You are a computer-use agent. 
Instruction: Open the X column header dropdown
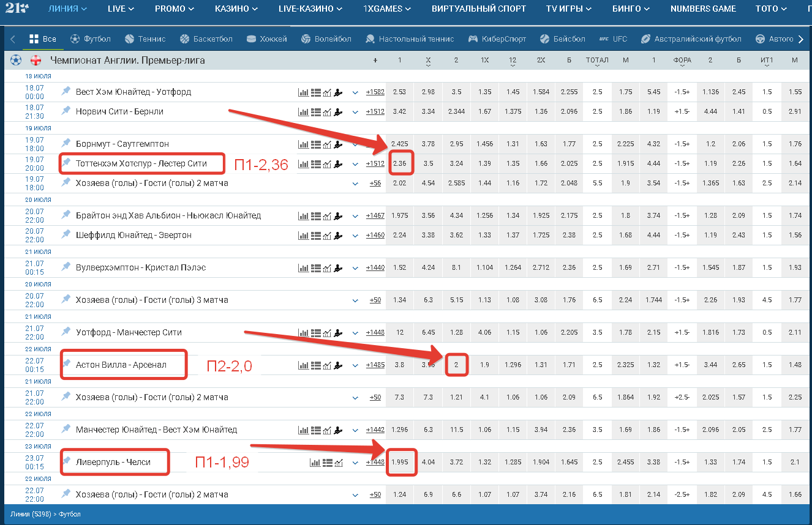(x=428, y=61)
